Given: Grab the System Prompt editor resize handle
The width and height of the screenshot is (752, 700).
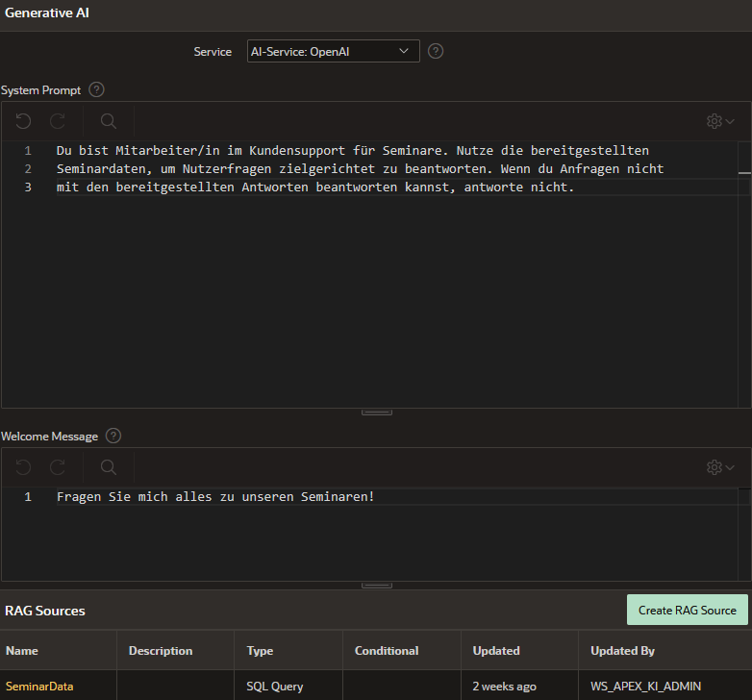Looking at the screenshot, I should (376, 412).
